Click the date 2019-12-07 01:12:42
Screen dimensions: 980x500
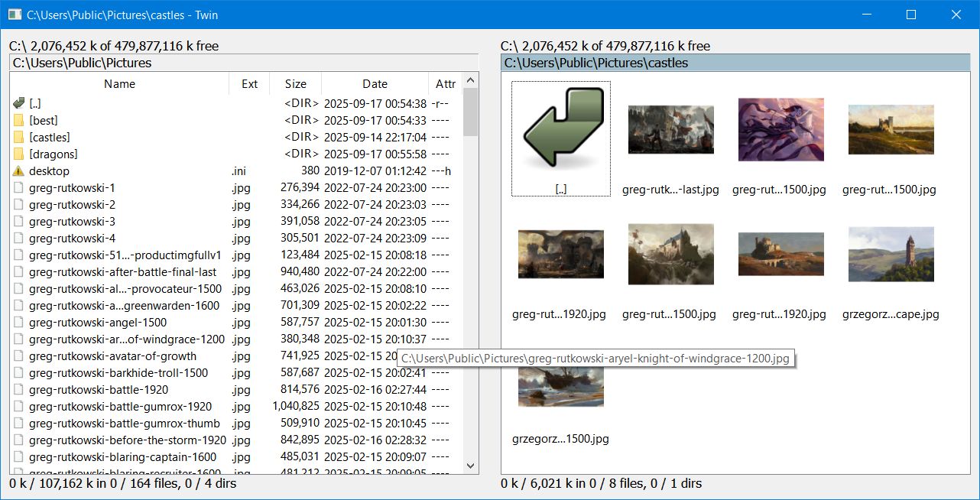point(375,170)
